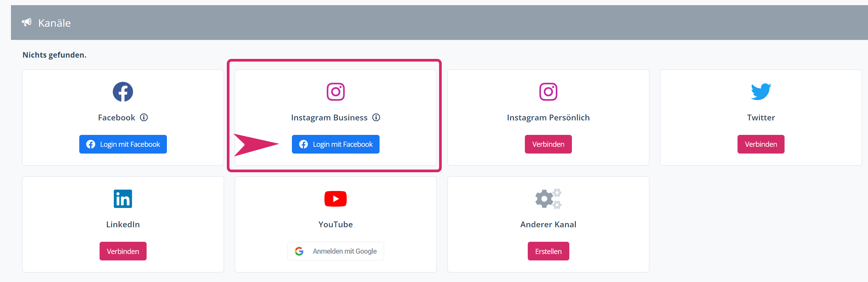This screenshot has height=282, width=868.
Task: Click the Twitter bird icon
Action: (760, 91)
